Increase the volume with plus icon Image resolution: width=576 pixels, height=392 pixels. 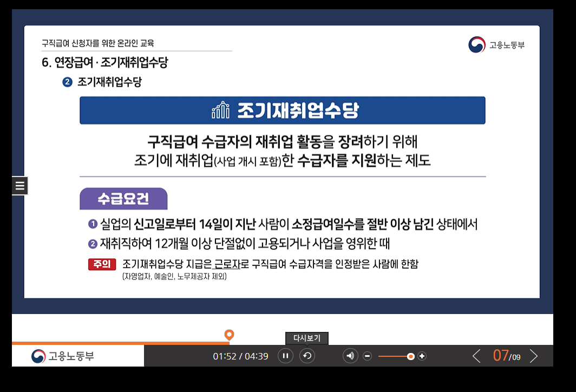point(422,356)
